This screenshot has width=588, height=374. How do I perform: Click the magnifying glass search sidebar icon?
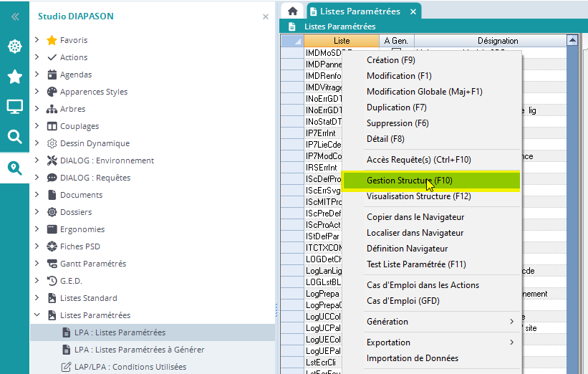click(14, 137)
